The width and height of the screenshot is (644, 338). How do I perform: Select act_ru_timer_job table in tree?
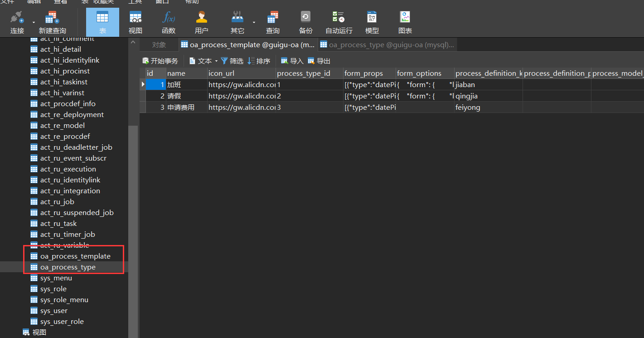(x=68, y=234)
